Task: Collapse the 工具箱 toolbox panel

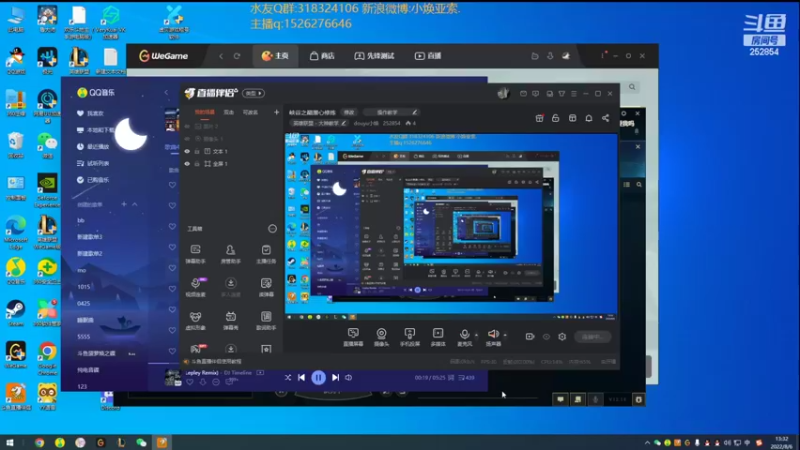Action: click(x=272, y=229)
